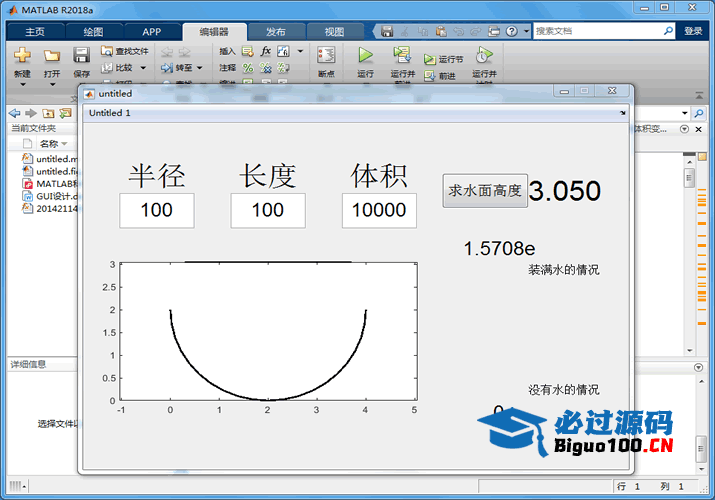
Task: Click the 运行并计时 run and time icon
Action: 484,55
